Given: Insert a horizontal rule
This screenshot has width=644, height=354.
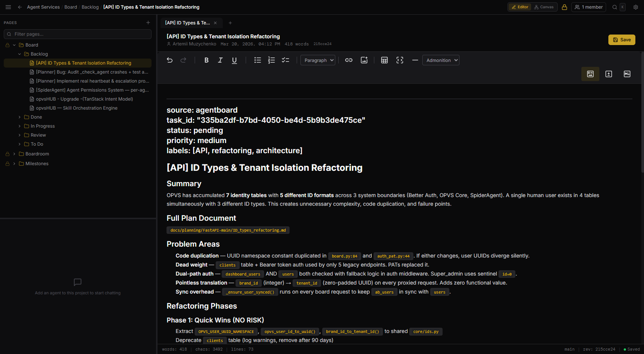Looking at the screenshot, I should point(415,60).
